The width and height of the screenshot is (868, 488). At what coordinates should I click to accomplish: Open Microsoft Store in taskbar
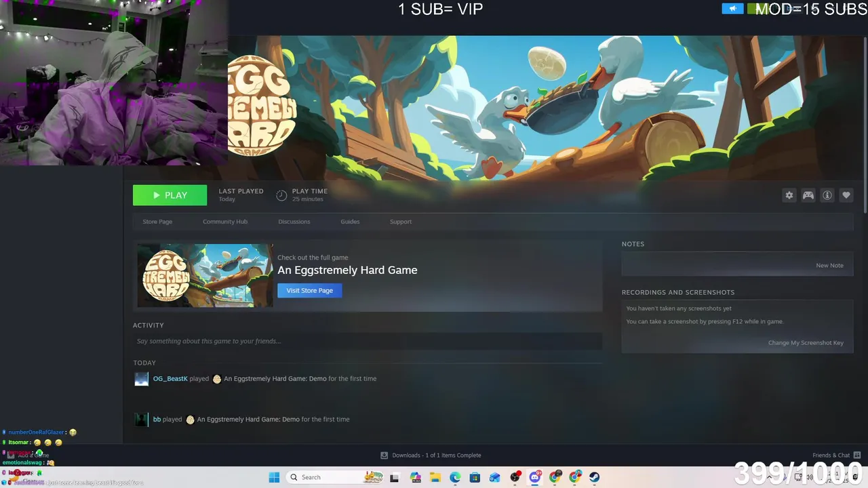(x=475, y=477)
